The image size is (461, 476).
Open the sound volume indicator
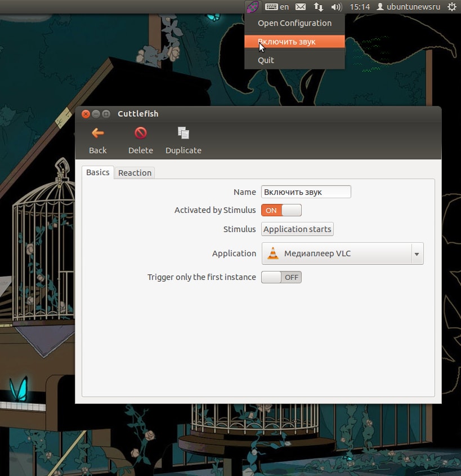coord(337,7)
